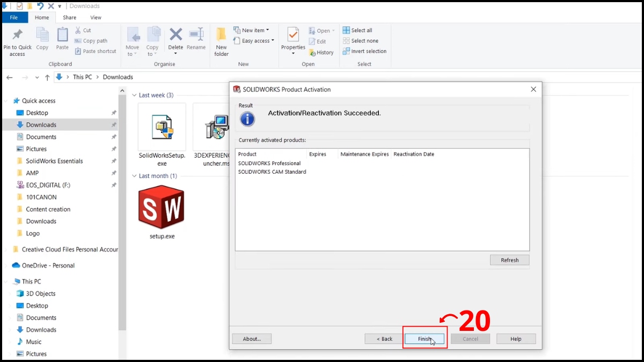Screen dimensions: 644x362
Task: Click the Paste ribbon icon
Action: tap(62, 34)
